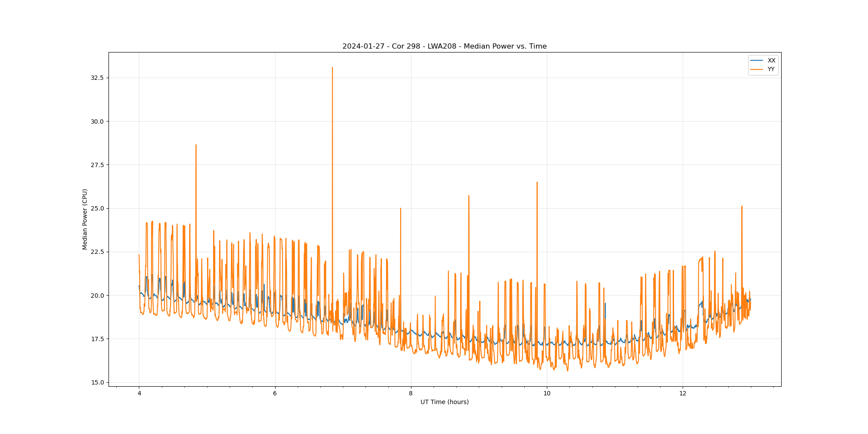Click the x-axis tick label 6
868x434 pixels.
275,394
